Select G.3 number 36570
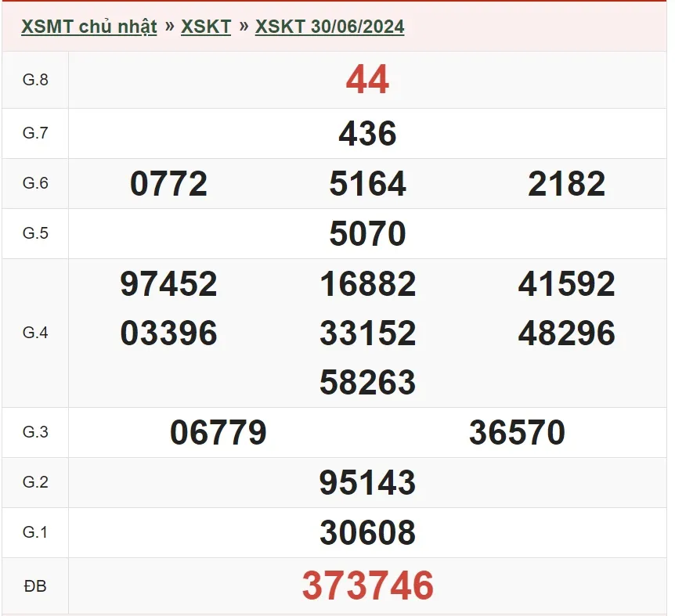The height and width of the screenshot is (616, 675). 517,432
